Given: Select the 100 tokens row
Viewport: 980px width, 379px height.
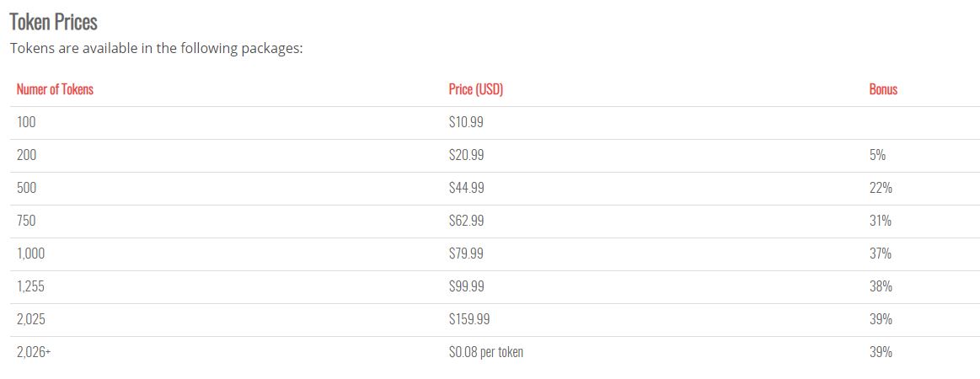Looking at the screenshot, I should click(x=26, y=122).
